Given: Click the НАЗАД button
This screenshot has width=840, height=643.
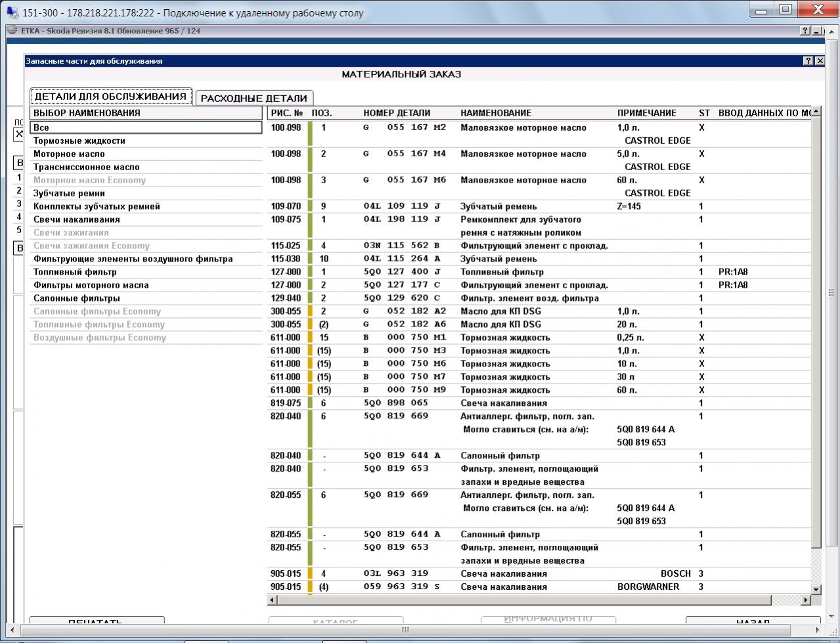Looking at the screenshot, I should (753, 621).
